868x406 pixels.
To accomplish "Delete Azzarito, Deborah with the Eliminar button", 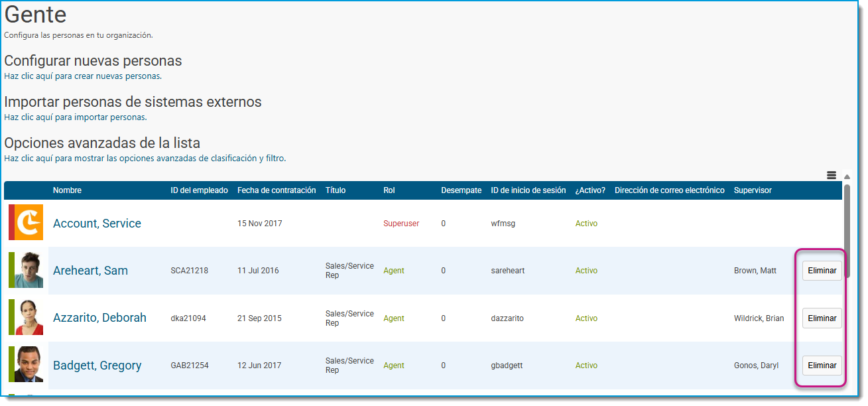I will point(822,318).
